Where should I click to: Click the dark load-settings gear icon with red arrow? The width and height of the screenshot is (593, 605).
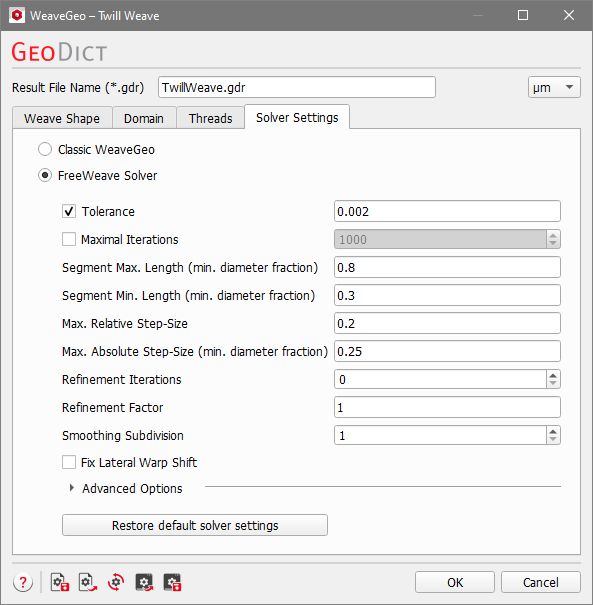tap(144, 582)
